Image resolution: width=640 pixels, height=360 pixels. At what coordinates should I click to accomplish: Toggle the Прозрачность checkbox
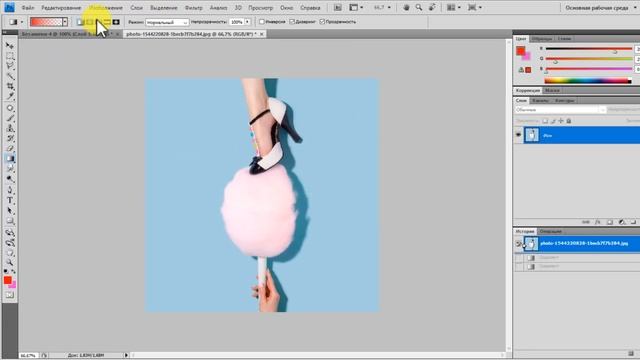(x=322, y=22)
